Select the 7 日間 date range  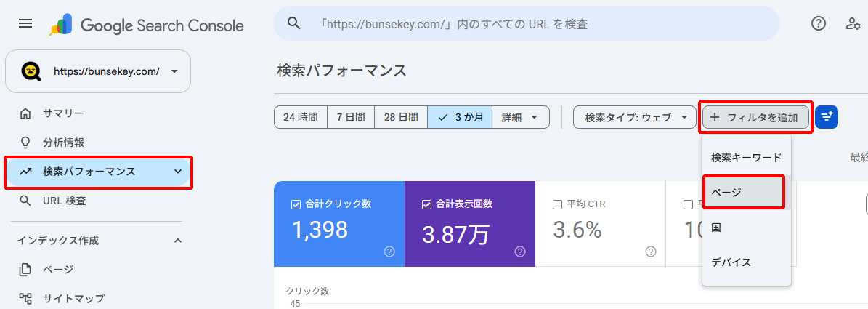click(x=351, y=117)
